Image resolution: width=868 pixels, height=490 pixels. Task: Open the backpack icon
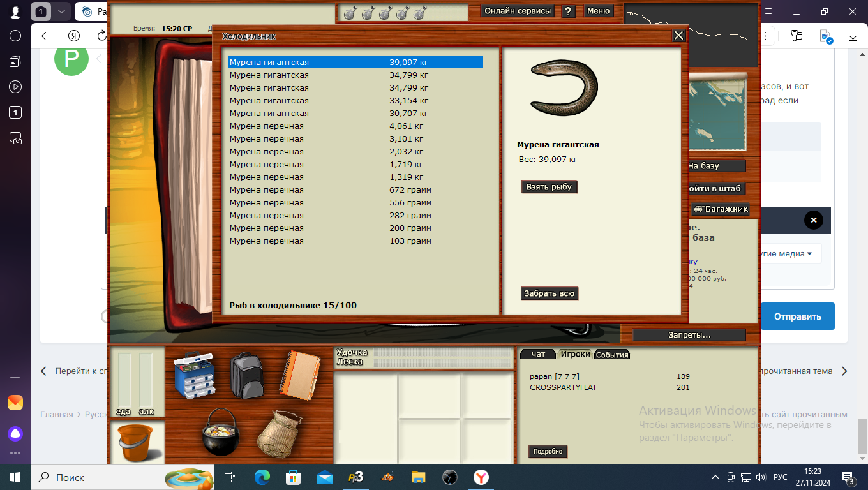[x=247, y=376]
